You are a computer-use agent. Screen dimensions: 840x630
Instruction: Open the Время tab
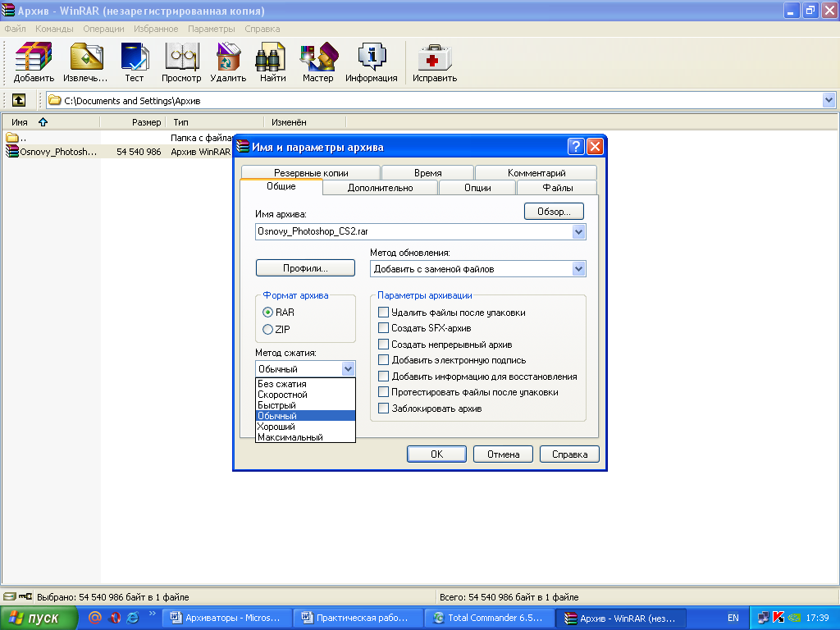point(427,173)
